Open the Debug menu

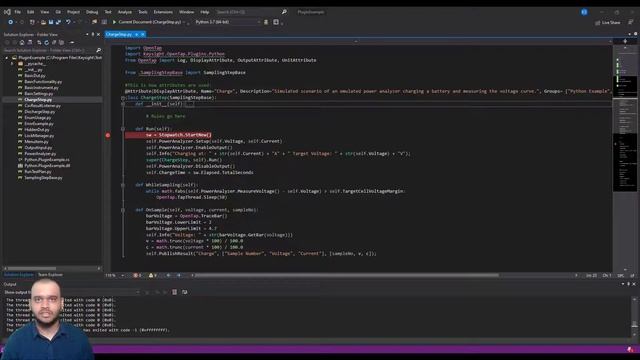click(92, 12)
